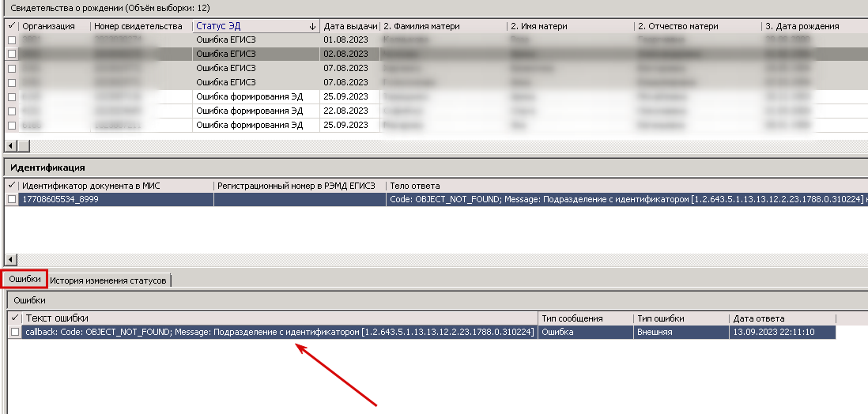Screen dimensions: 868x414
Task: Click select-all checkmark icon in birth certificates header
Action: coord(12,26)
